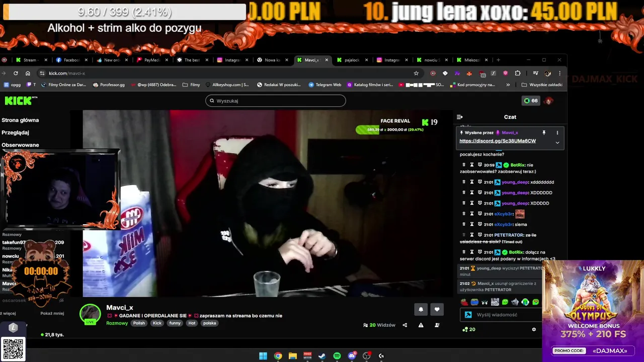The image size is (644, 362).
Task: Share the stream via the share icon
Action: pyautogui.click(x=405, y=325)
